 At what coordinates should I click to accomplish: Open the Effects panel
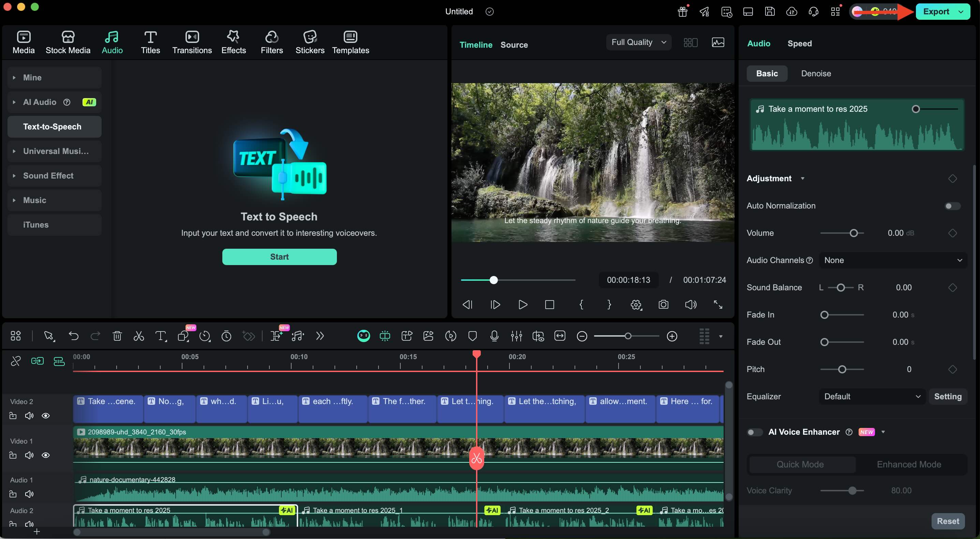(234, 42)
